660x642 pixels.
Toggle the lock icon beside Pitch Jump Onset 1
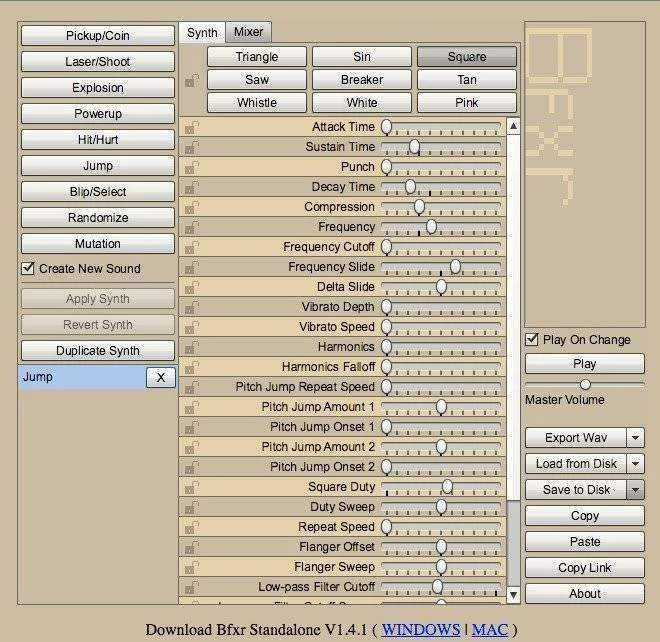tap(192, 427)
